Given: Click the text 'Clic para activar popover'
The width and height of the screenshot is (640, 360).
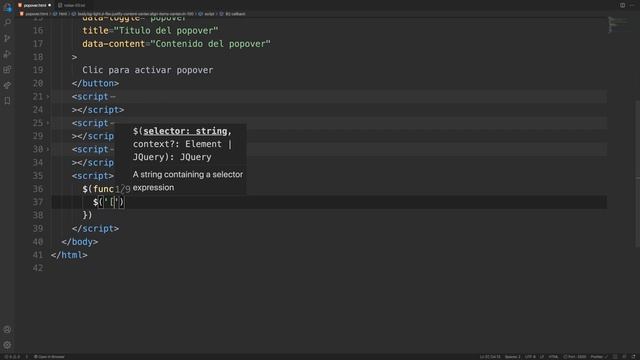Looking at the screenshot, I should [148, 70].
